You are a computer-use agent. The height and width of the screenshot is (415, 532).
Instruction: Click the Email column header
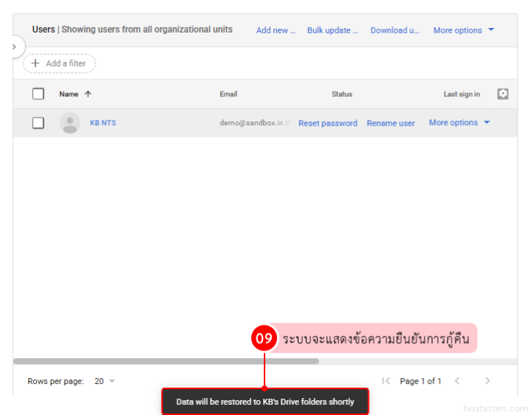[x=228, y=94]
